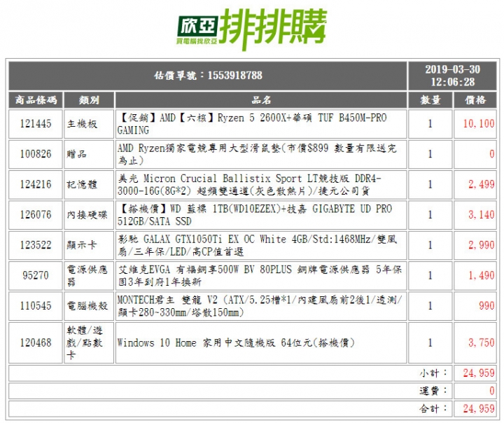Click the 合計 label
The width and height of the screenshot is (504, 423).
click(433, 409)
